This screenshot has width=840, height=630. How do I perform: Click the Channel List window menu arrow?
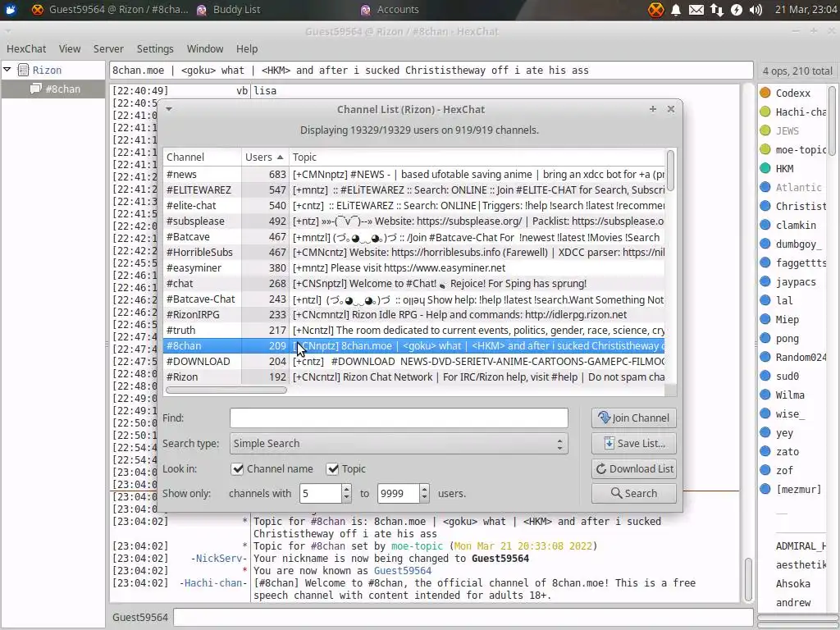click(x=169, y=109)
